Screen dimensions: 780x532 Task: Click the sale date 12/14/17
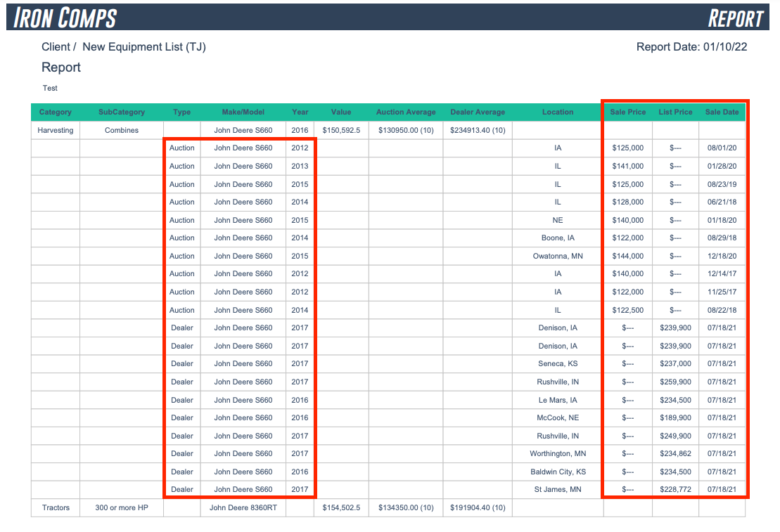tap(722, 273)
